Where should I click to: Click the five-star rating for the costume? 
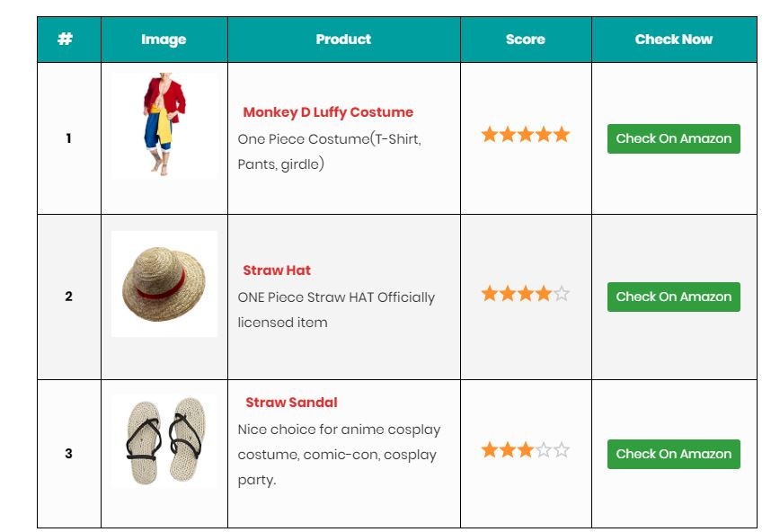(525, 135)
